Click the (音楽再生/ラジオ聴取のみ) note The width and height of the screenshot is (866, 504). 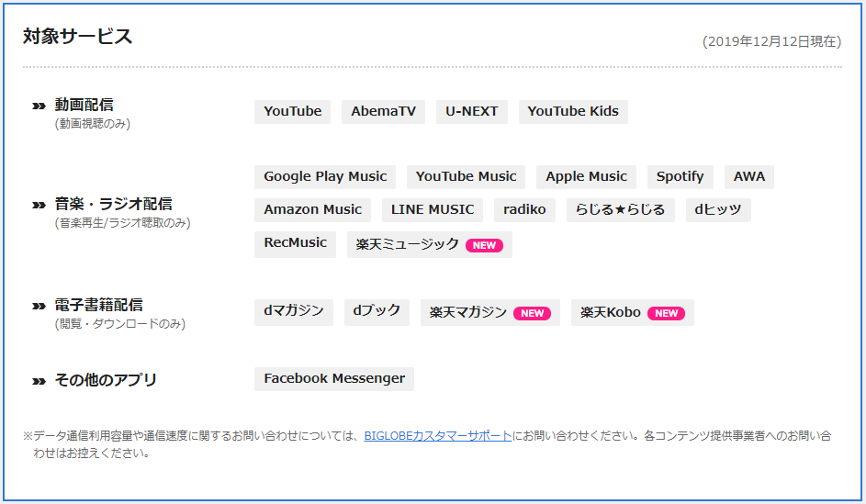pyautogui.click(x=123, y=223)
